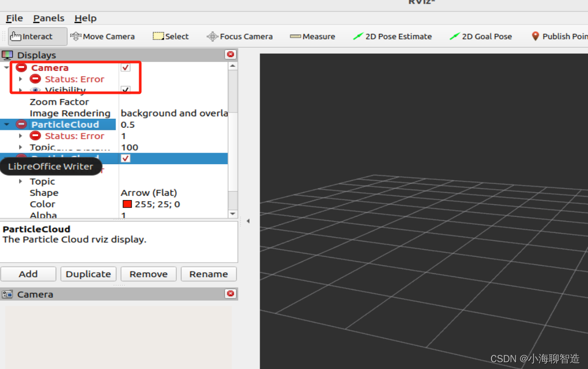Click the Displays scrollbar down arrow
Image resolution: width=588 pixels, height=369 pixels.
pos(232,214)
